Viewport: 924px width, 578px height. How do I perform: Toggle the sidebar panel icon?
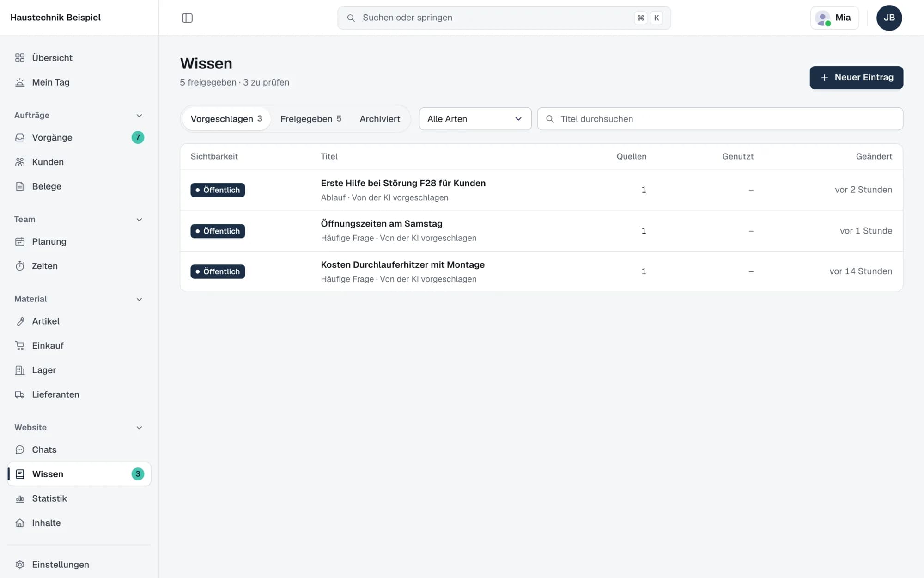coord(187,18)
